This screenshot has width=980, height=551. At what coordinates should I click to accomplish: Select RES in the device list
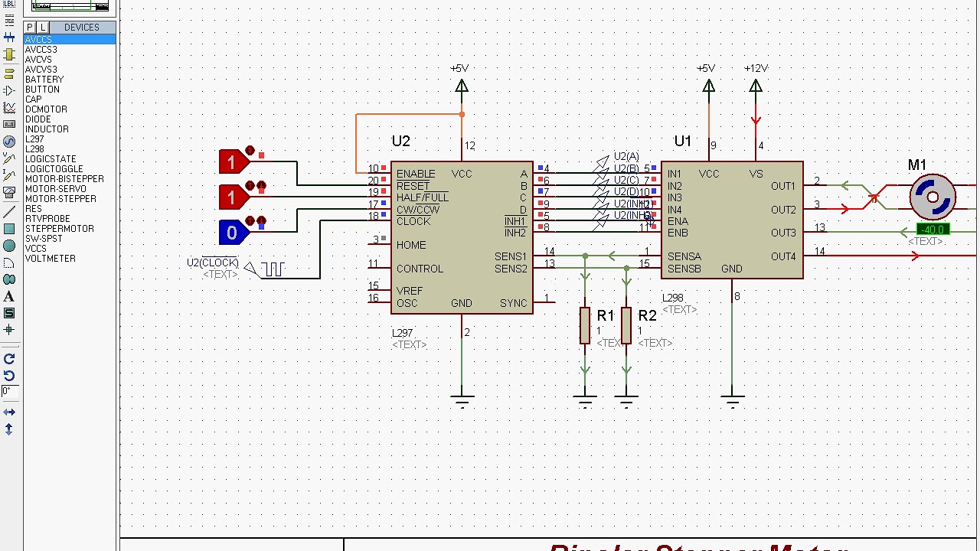[70, 209]
